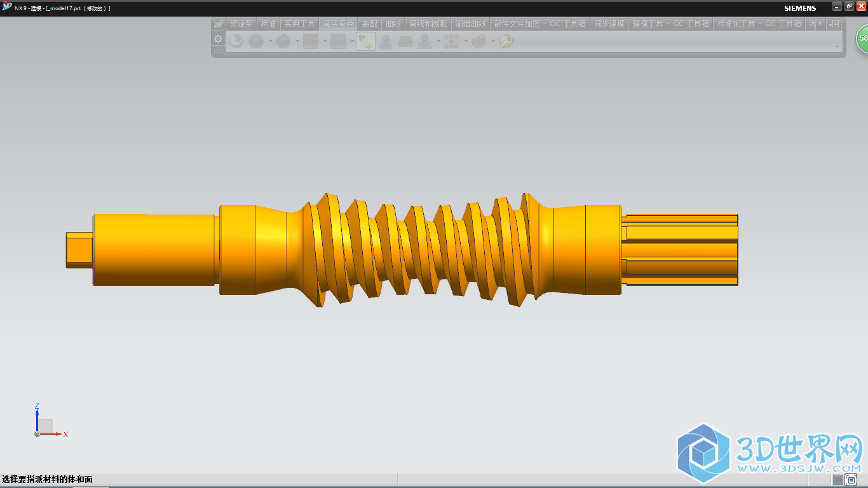
Task: Minimize the NX window
Action: click(837, 6)
